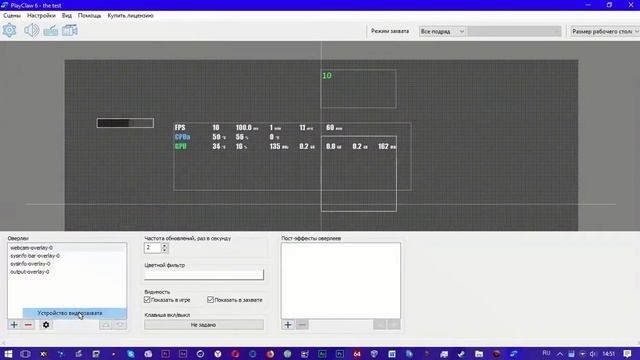This screenshot has height=360, width=640.
Task: Expand the Все подряд capture mode dropdown
Action: 442,31
